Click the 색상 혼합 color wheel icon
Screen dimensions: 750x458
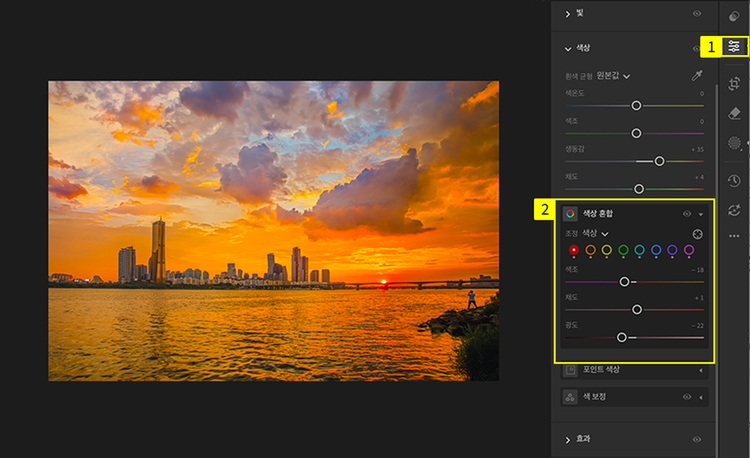point(570,214)
